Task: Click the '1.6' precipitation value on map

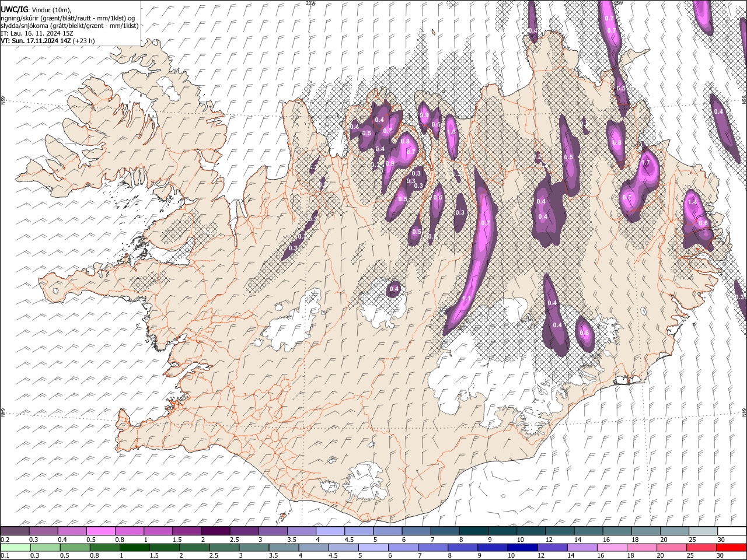Action: pyautogui.click(x=451, y=132)
